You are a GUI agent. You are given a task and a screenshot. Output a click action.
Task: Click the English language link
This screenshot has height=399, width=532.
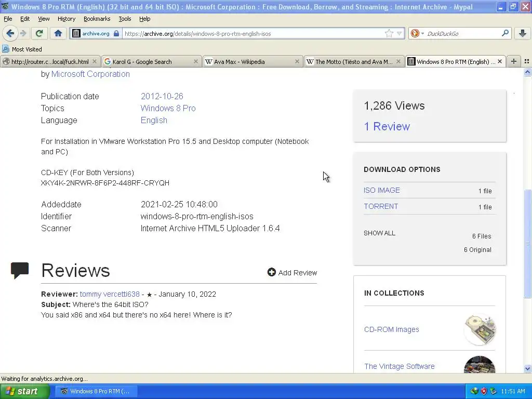[x=154, y=120]
